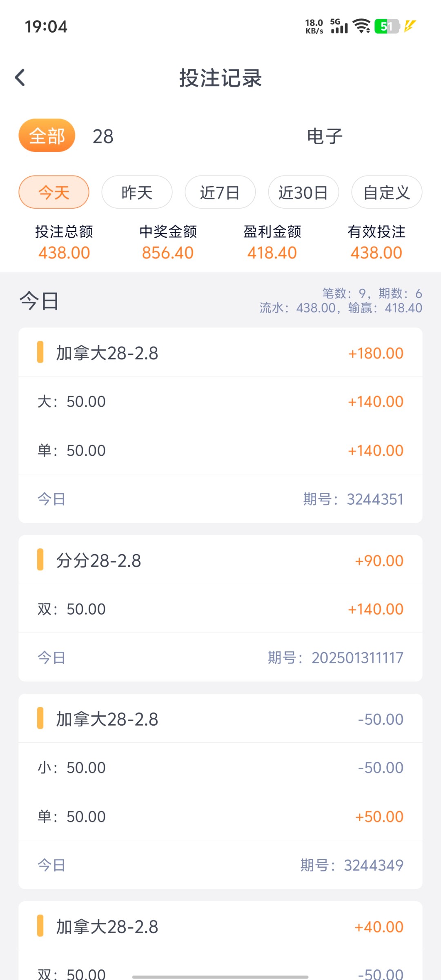This screenshot has height=980, width=441.
Task: Open the 加拿大28-2.8 record showing +180.00
Action: click(x=220, y=353)
